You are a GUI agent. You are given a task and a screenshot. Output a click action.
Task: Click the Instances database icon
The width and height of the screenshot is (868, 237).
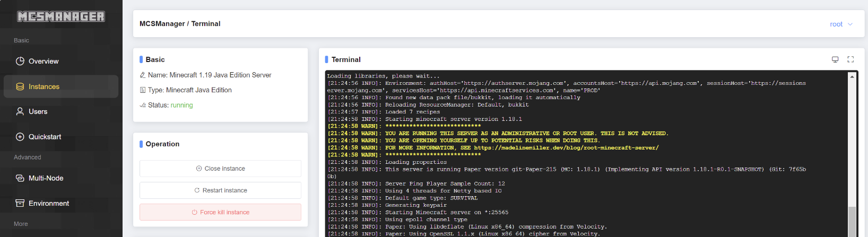(20, 86)
